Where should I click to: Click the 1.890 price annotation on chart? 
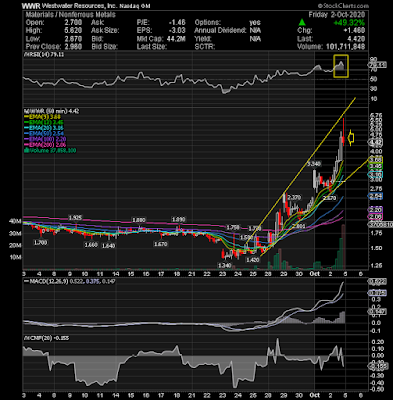tap(178, 219)
